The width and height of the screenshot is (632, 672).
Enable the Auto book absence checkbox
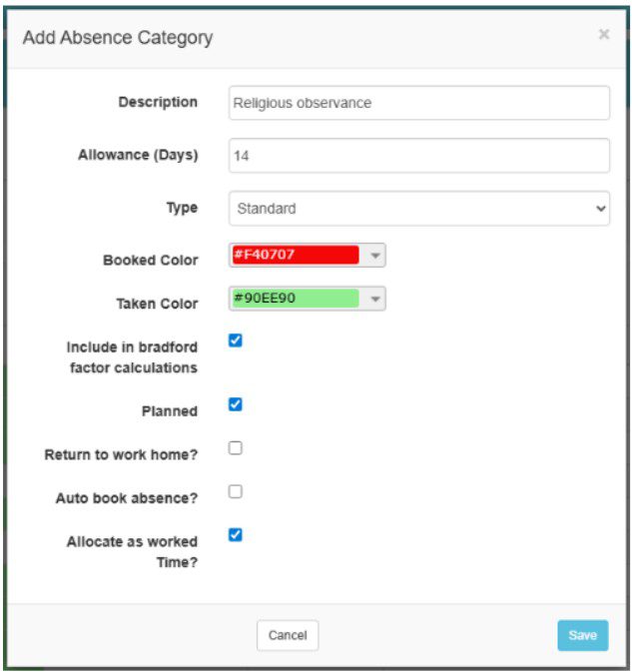click(x=236, y=491)
